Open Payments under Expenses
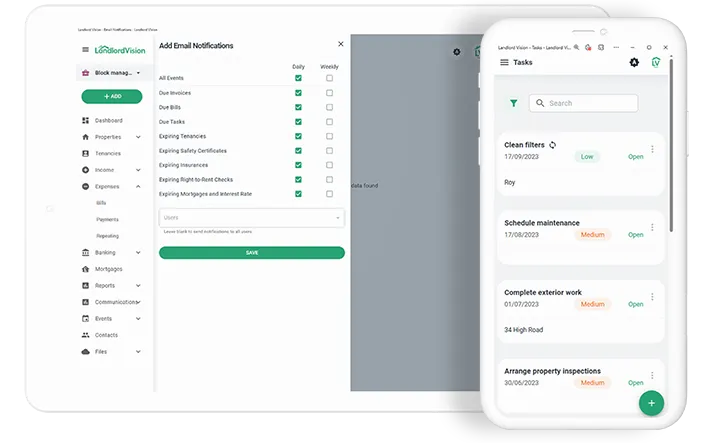Image resolution: width=716 pixels, height=443 pixels. pos(107,220)
